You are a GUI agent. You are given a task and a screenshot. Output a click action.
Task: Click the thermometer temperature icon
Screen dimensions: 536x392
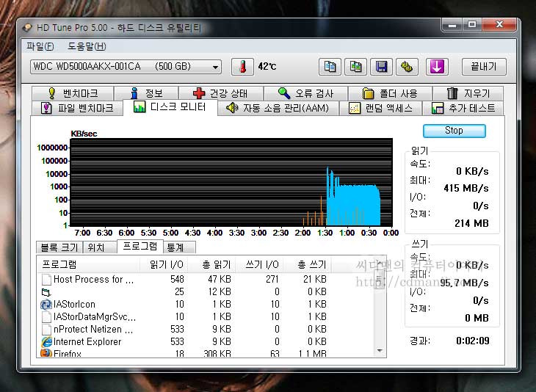click(243, 66)
